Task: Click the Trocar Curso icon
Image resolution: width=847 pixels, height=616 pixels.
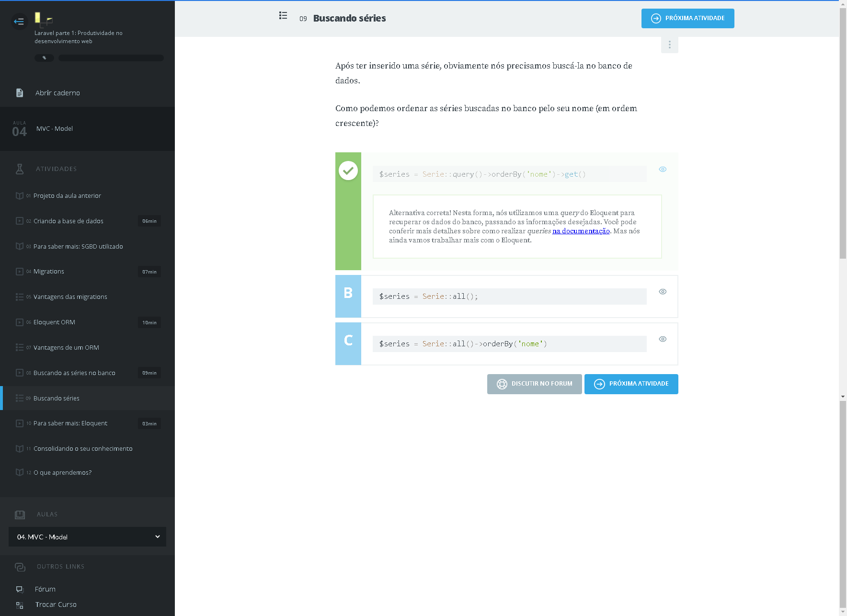Action: click(20, 605)
